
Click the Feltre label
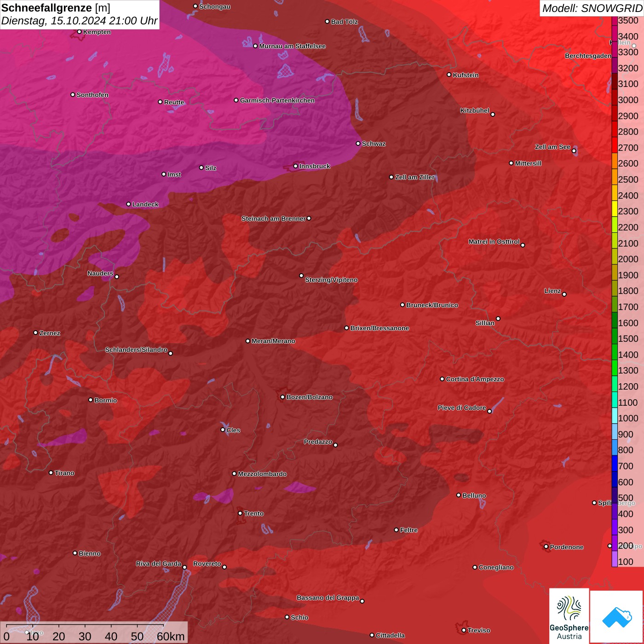pyautogui.click(x=409, y=530)
